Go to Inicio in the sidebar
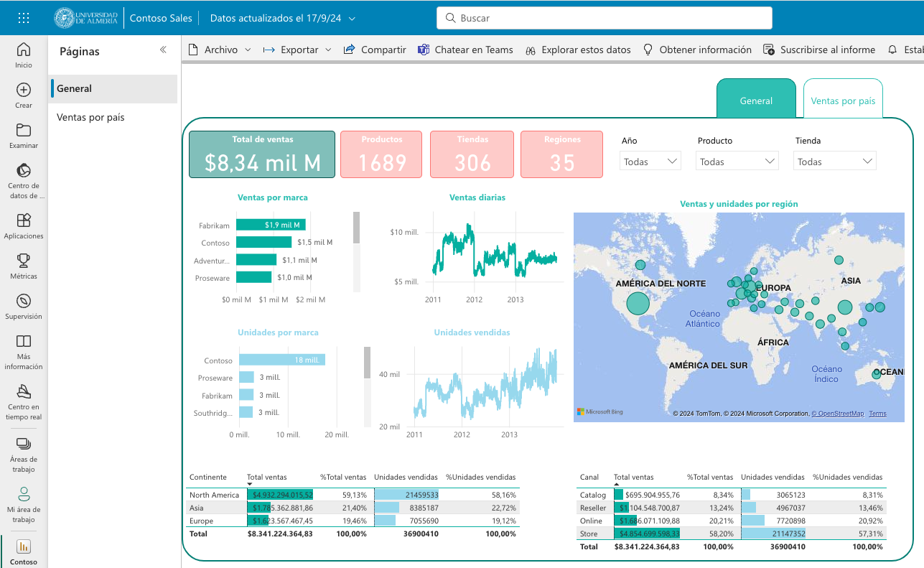The image size is (924, 568). point(24,55)
